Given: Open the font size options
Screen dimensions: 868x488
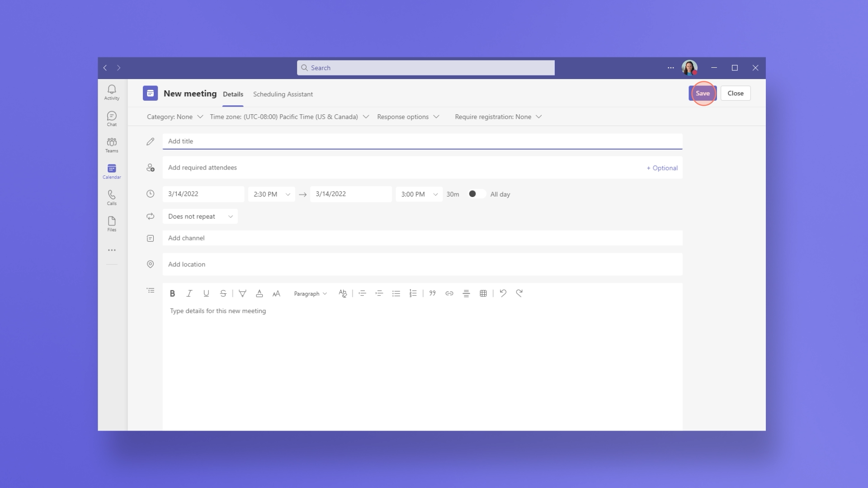Looking at the screenshot, I should click(276, 293).
